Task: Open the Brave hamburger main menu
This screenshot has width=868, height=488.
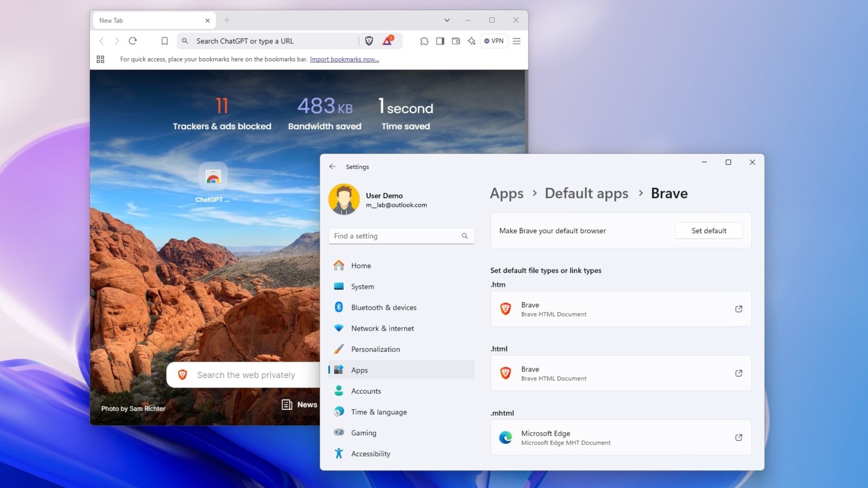Action: tap(517, 41)
